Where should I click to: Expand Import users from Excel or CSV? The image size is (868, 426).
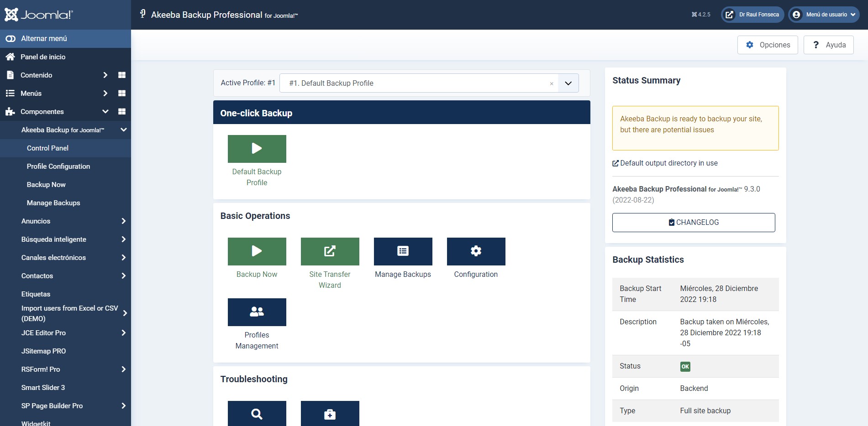(x=125, y=313)
